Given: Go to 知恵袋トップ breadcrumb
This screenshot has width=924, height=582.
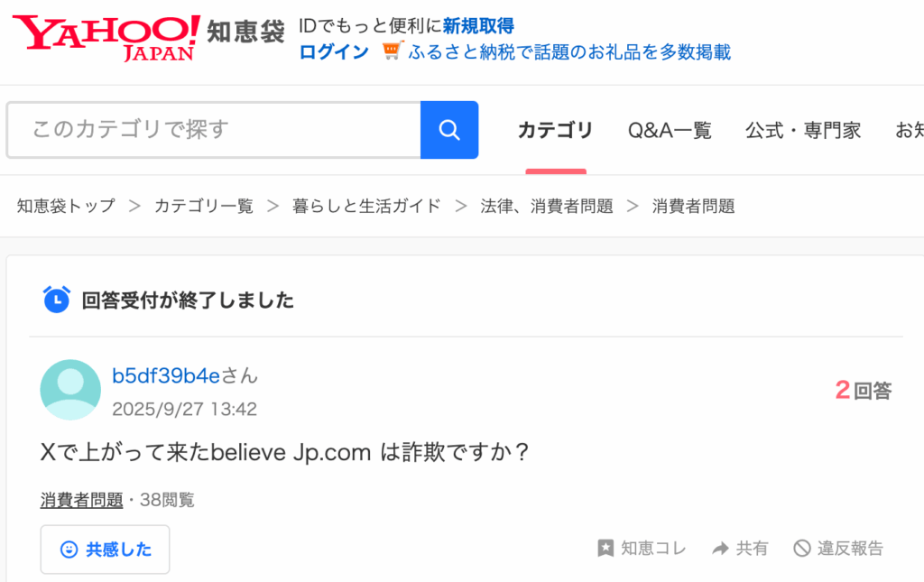Looking at the screenshot, I should [x=66, y=206].
